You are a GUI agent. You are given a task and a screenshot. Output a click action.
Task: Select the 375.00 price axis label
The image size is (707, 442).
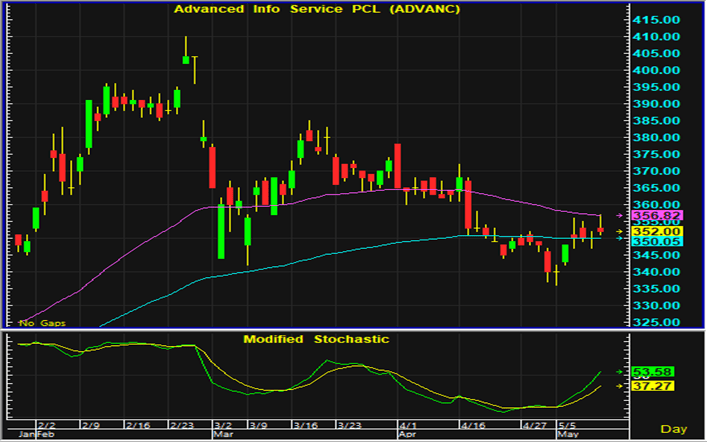coord(656,154)
